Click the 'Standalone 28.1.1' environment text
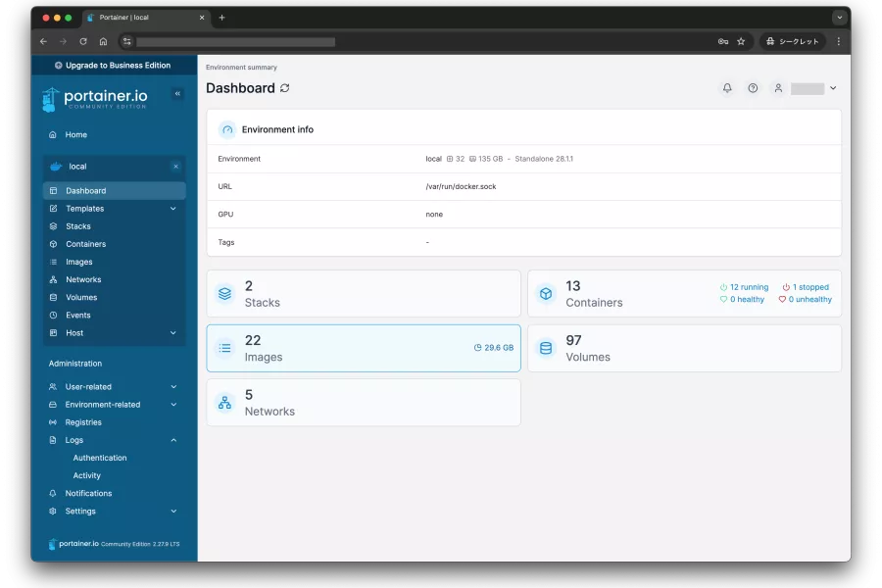 point(543,159)
